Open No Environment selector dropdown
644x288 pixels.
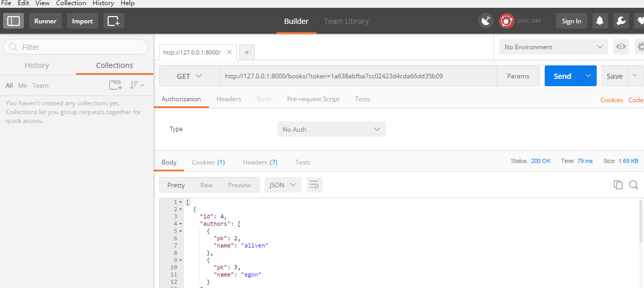(x=553, y=47)
